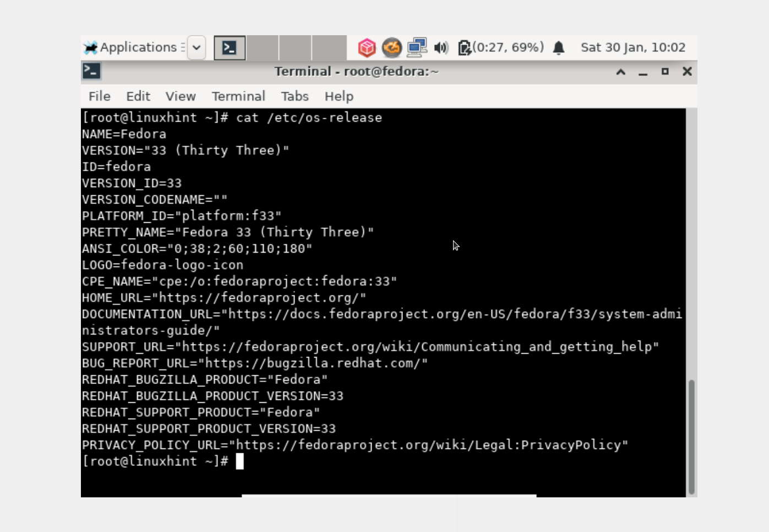Open the Terminal menu
This screenshot has width=769, height=532.
tap(238, 96)
